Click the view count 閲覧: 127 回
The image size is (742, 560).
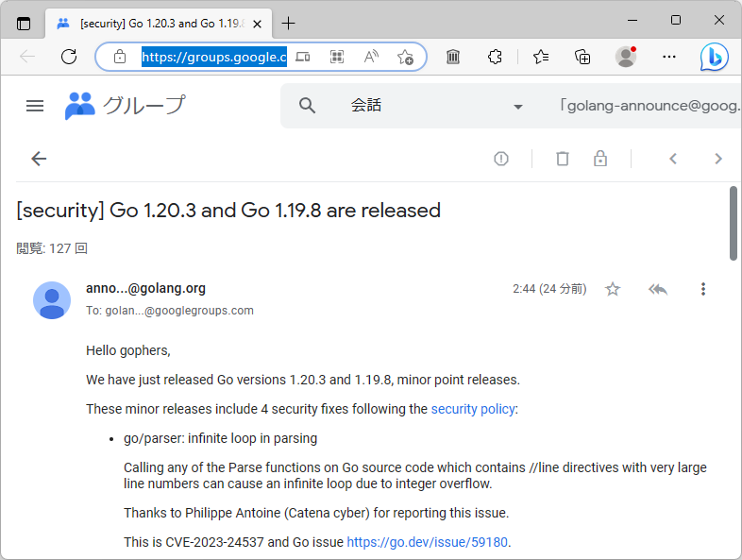pos(52,248)
